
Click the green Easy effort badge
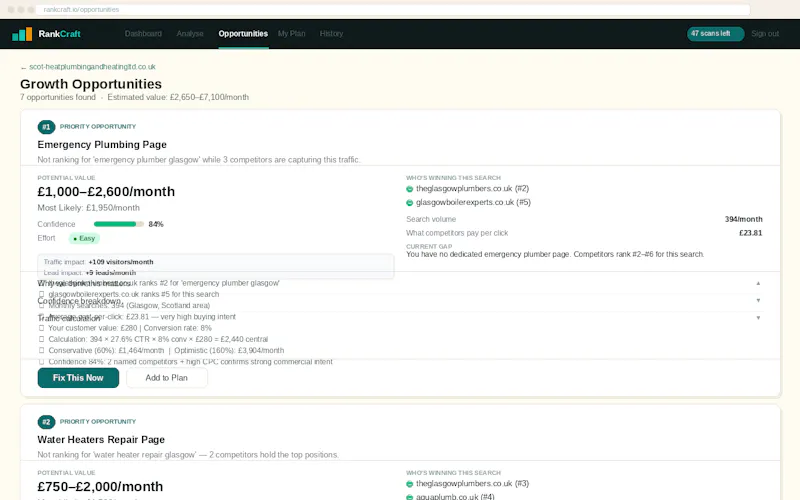[x=84, y=238]
